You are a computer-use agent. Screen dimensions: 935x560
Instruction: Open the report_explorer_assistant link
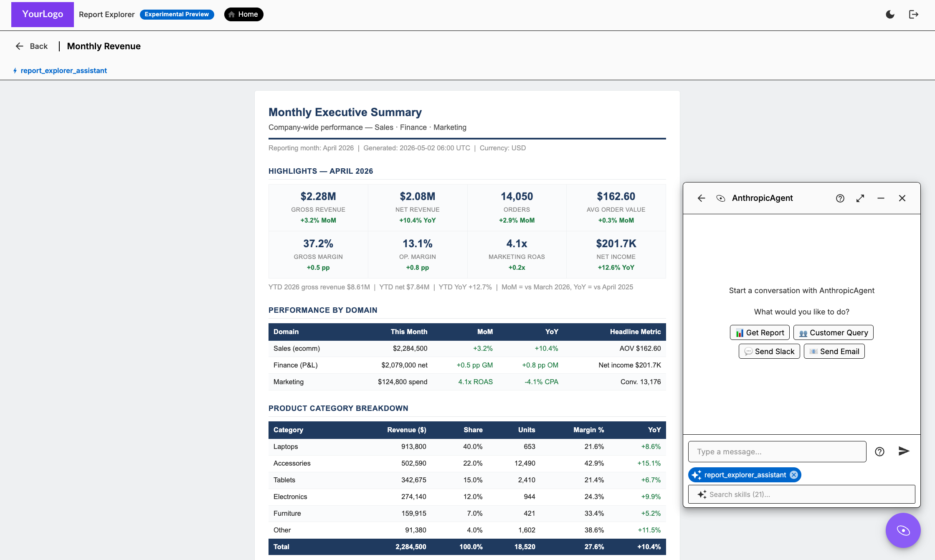click(x=63, y=71)
